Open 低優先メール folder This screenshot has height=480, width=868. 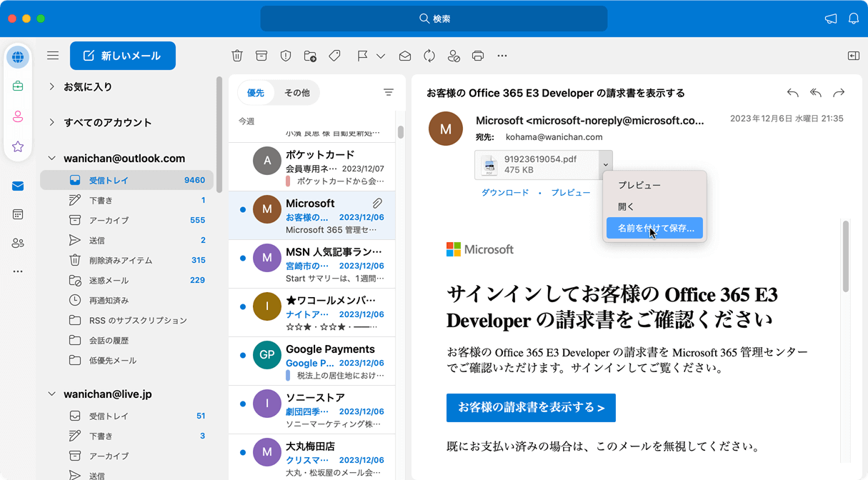coord(126,360)
